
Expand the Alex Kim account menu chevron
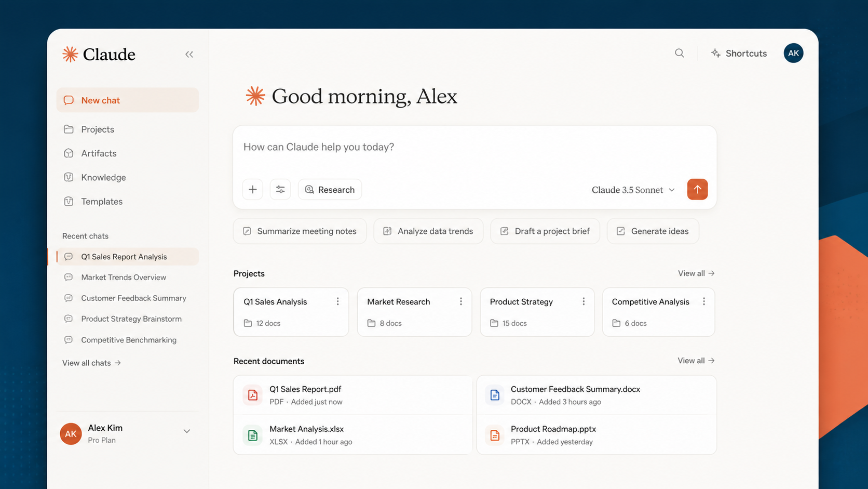pyautogui.click(x=187, y=431)
